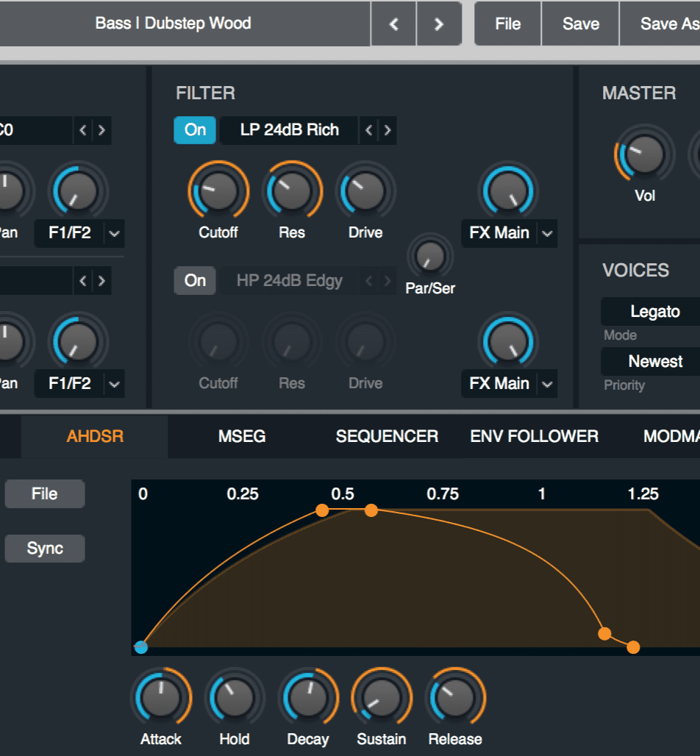Screen dimensions: 700x756
Task: Select the envelope hold end point
Action: pos(371,510)
